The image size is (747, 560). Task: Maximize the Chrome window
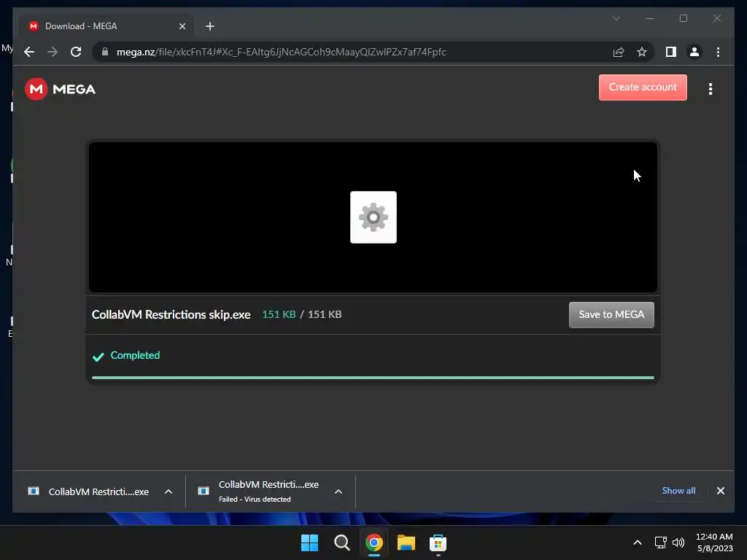684,18
